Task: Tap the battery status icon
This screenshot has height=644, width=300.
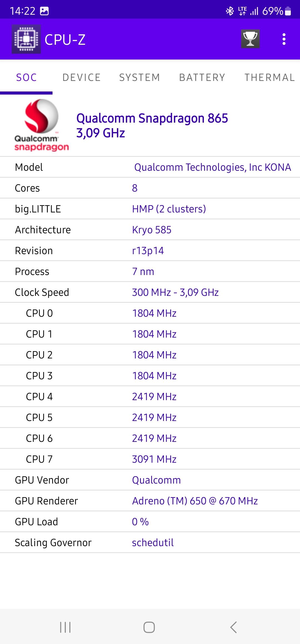Action: (288, 11)
